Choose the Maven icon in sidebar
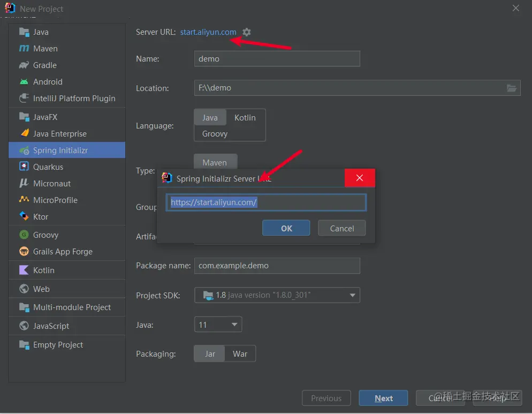532x414 pixels. pyautogui.click(x=24, y=49)
